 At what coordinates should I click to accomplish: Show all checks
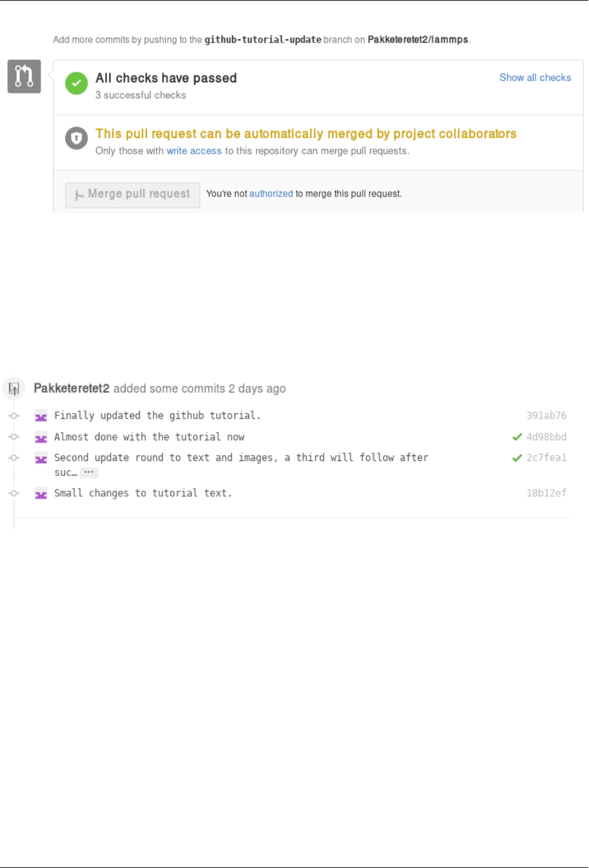(535, 77)
